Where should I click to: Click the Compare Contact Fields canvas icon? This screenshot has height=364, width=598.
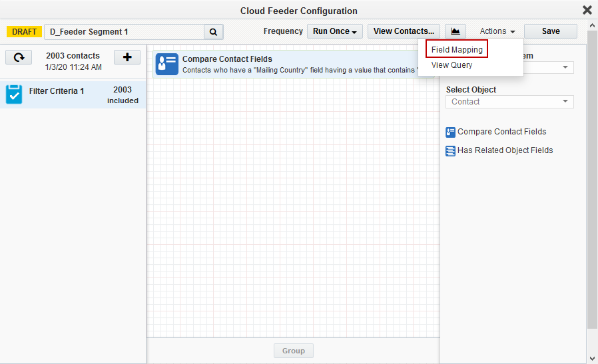tap(166, 64)
